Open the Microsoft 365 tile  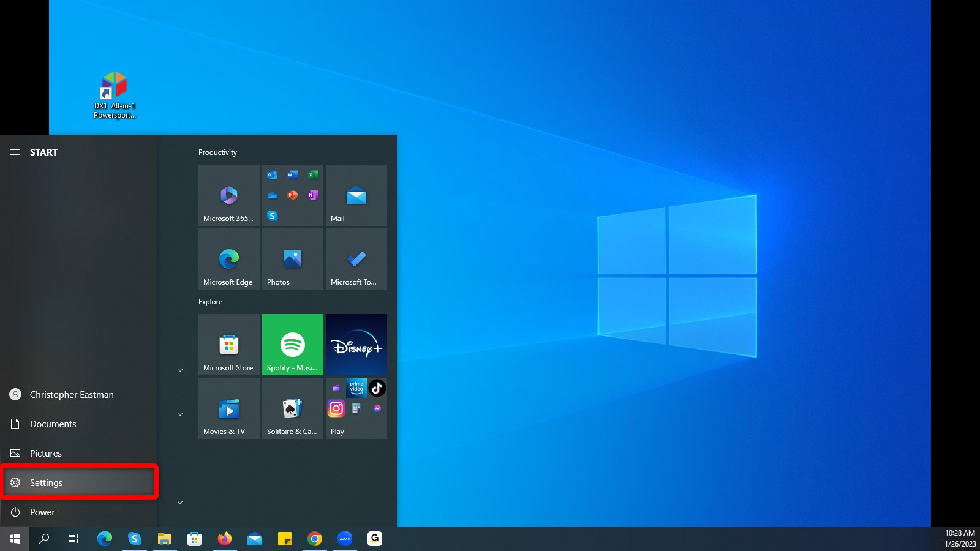tap(229, 195)
